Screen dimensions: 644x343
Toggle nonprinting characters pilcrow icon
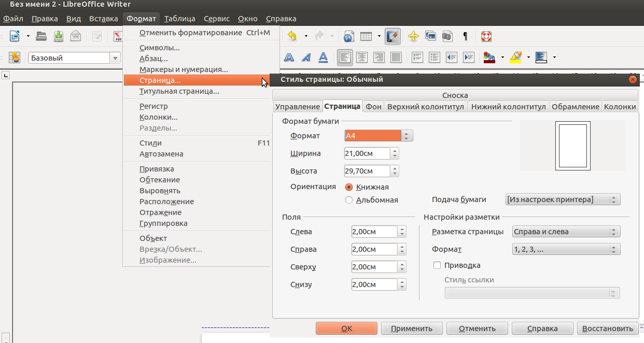tap(465, 36)
